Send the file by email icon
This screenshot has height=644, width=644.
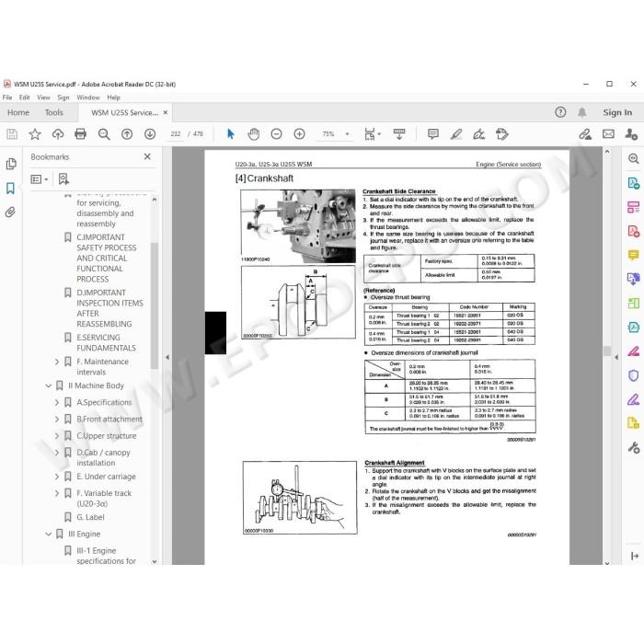(608, 134)
